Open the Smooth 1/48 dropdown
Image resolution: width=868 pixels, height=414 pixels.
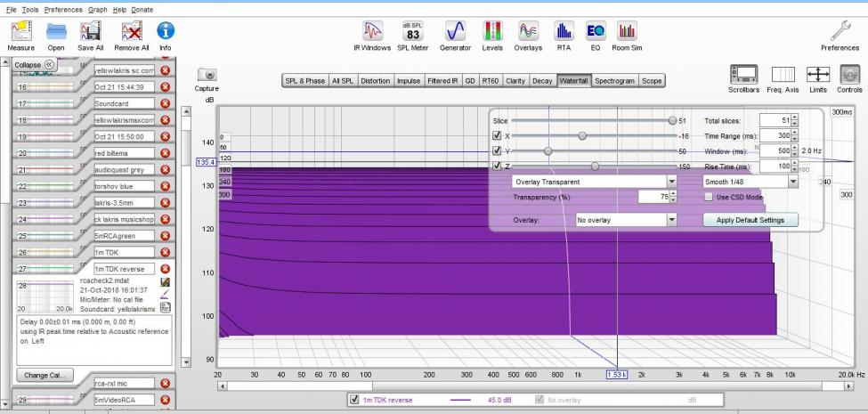click(x=750, y=181)
